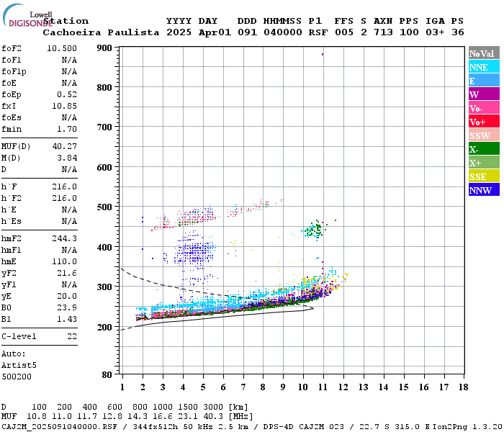Click the day-of-year '091' in header
Screen dimensions: 504x432
tap(247, 32)
